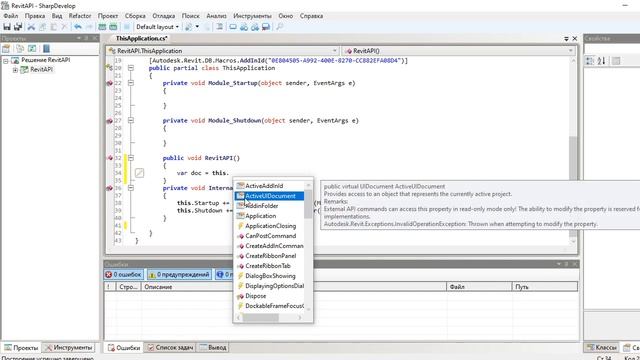Open the Файл menu
640x360 pixels.
(x=11, y=16)
